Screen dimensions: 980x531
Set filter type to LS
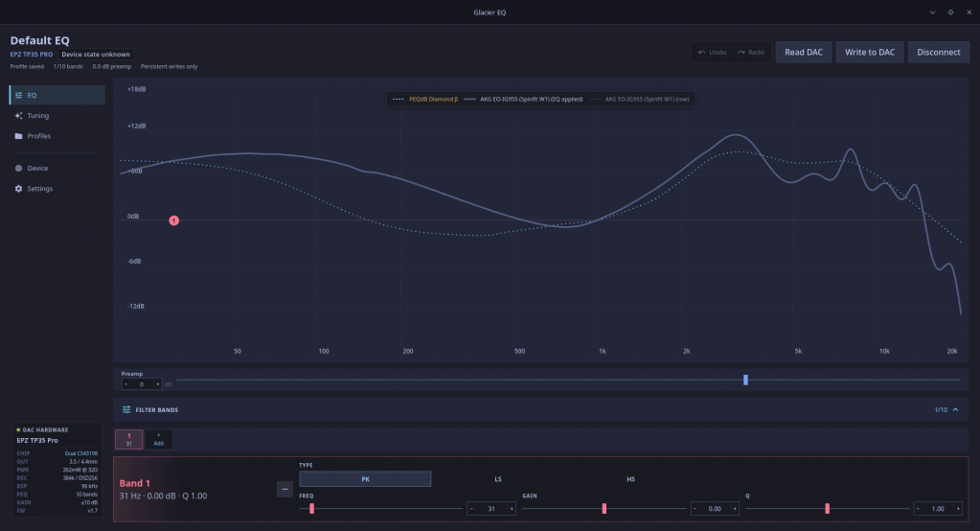pyautogui.click(x=498, y=479)
